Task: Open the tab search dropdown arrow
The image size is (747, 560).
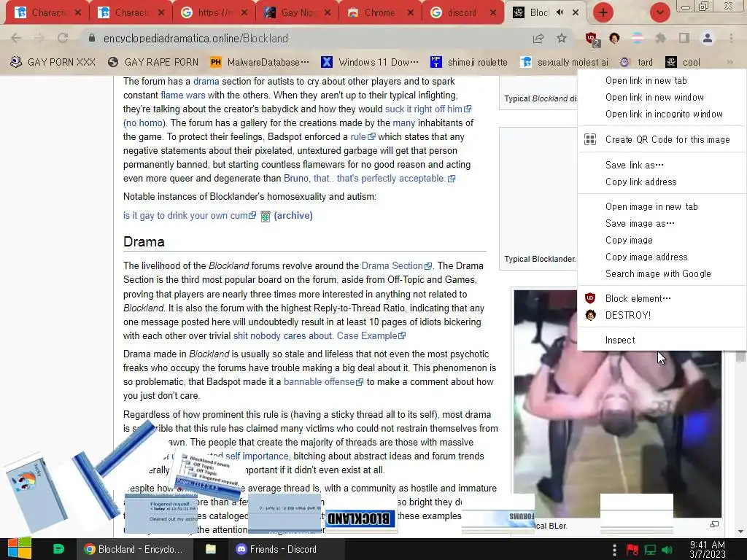Action: (659, 12)
